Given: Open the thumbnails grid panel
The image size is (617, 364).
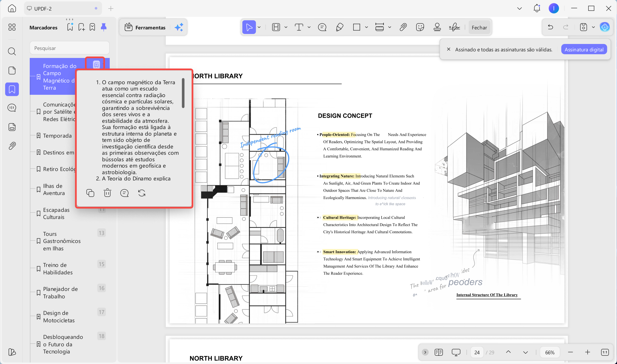Looking at the screenshot, I should [x=12, y=27].
